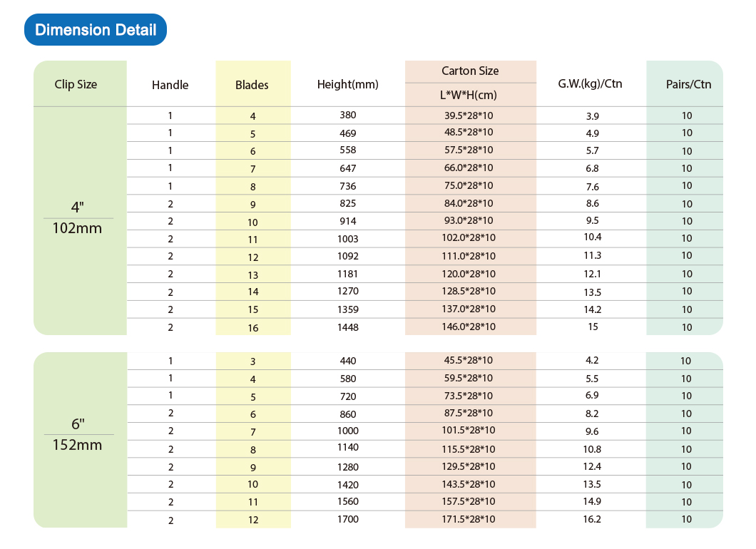Click carton size 171.5*28*10
Image resolution: width=756 pixels, height=549 pixels.
pos(469,519)
